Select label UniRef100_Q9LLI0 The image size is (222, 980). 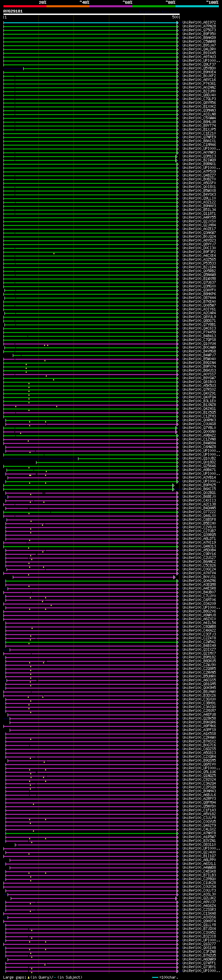coord(199,198)
